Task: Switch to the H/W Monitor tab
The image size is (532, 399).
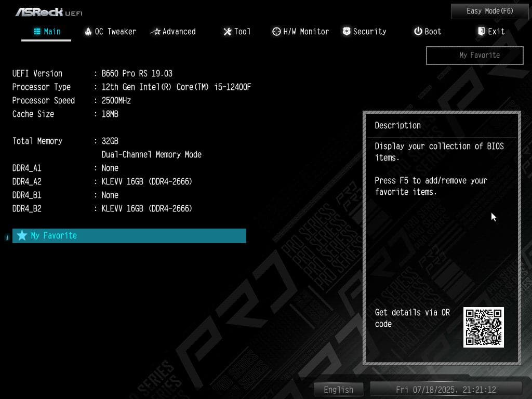Action: tap(300, 31)
